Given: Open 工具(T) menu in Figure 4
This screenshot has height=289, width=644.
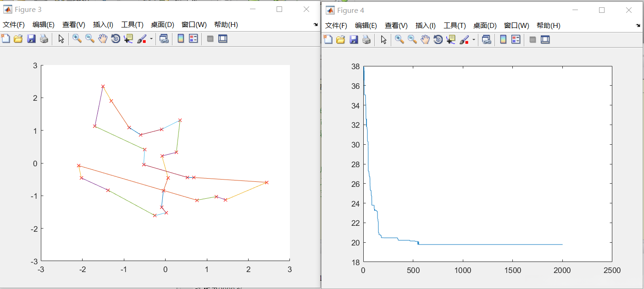Looking at the screenshot, I should (x=455, y=26).
